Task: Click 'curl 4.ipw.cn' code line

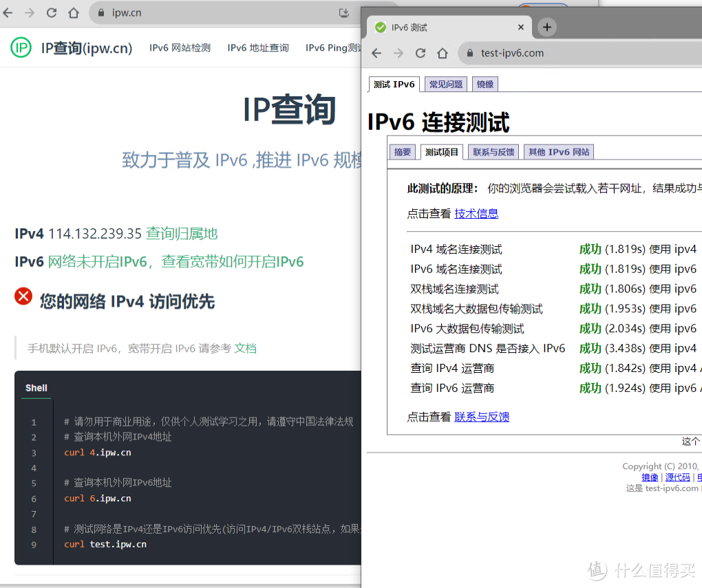Action: (98, 453)
